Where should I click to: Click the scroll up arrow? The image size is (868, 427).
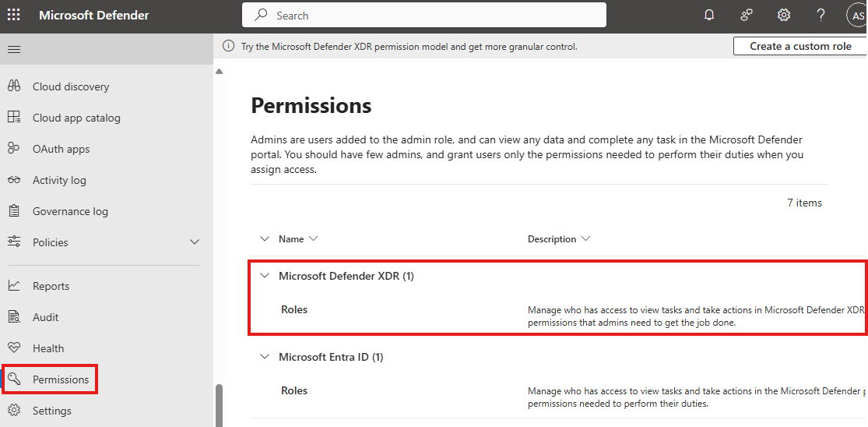(x=219, y=71)
